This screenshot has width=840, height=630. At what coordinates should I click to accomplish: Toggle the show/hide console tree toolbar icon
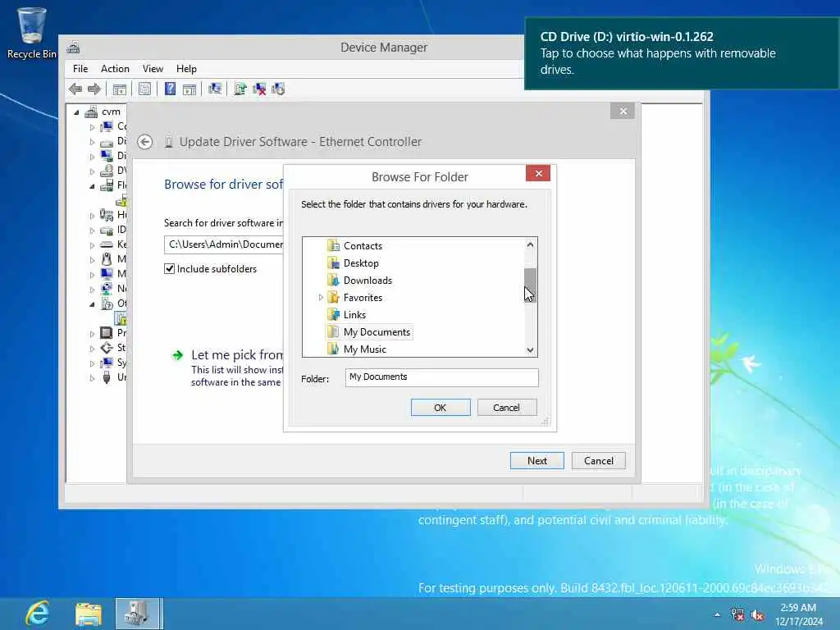point(119,89)
